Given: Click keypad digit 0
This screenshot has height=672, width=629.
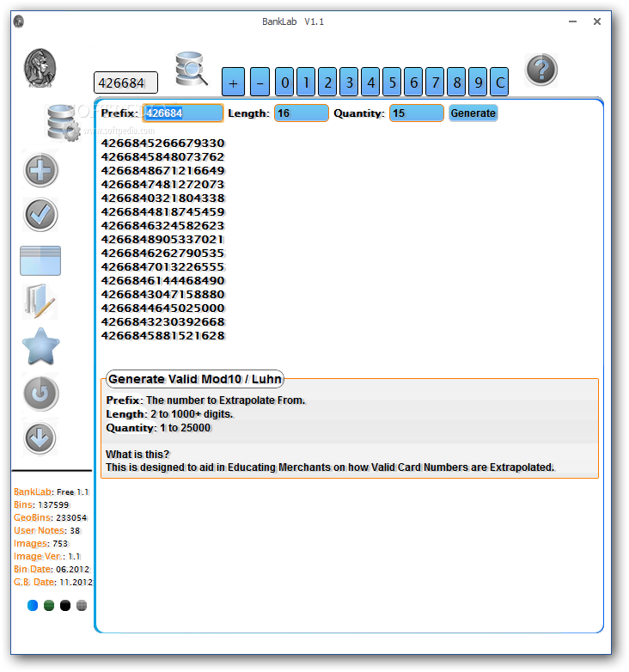Looking at the screenshot, I should [284, 82].
